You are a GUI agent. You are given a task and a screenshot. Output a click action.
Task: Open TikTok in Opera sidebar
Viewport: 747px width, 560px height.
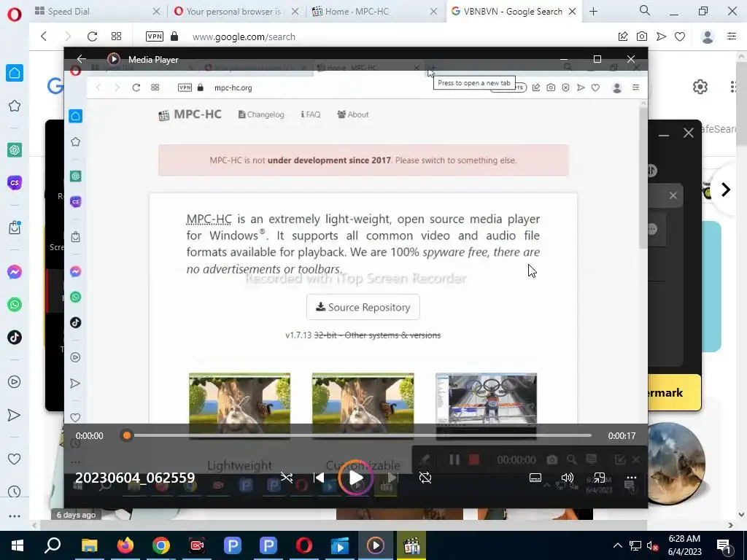(15, 337)
